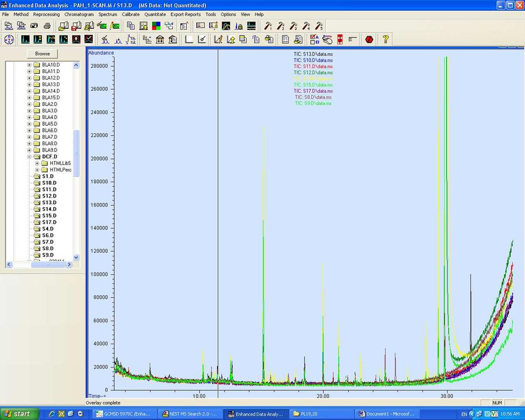
Task: Click the integrate peaks icon with blue peaks
Action: tap(118, 39)
